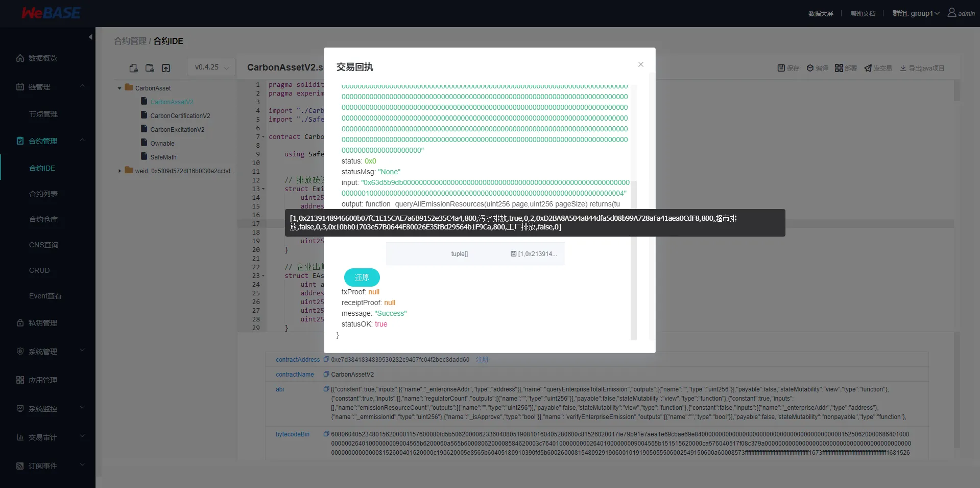Collapse the sidebar using the arrow icon
The height and width of the screenshot is (488, 980).
click(x=90, y=37)
